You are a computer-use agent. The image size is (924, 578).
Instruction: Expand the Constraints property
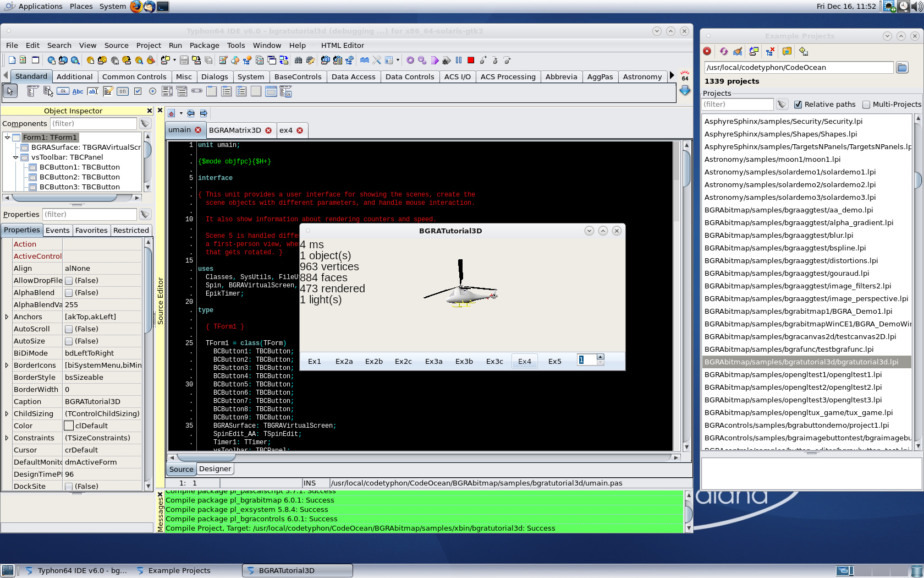[x=7, y=438]
